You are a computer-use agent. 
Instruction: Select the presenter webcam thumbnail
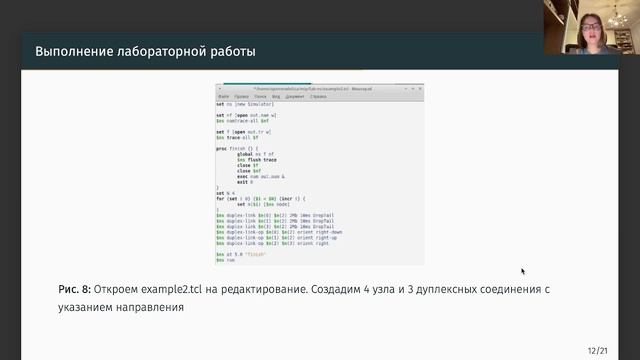tap(592, 27)
